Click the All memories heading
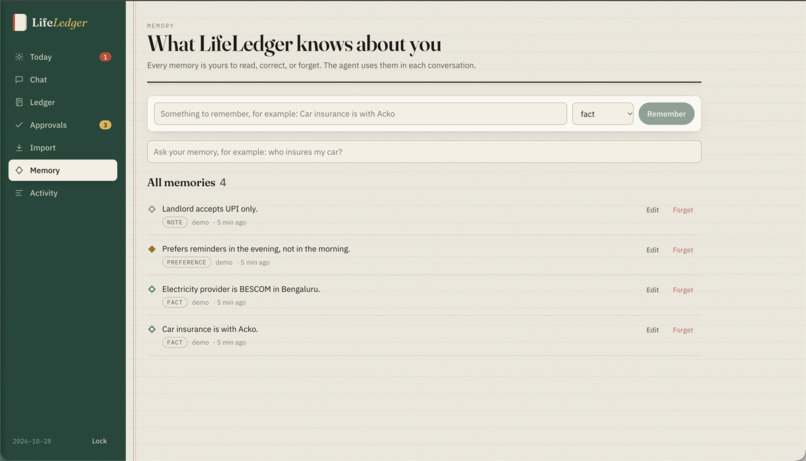 click(181, 182)
